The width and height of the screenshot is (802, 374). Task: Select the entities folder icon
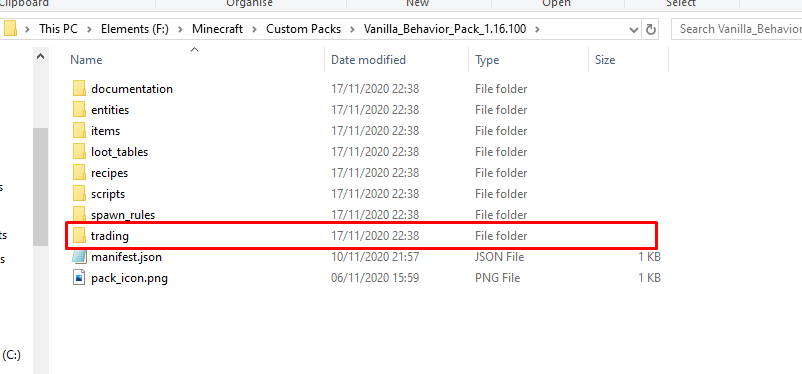pos(79,110)
